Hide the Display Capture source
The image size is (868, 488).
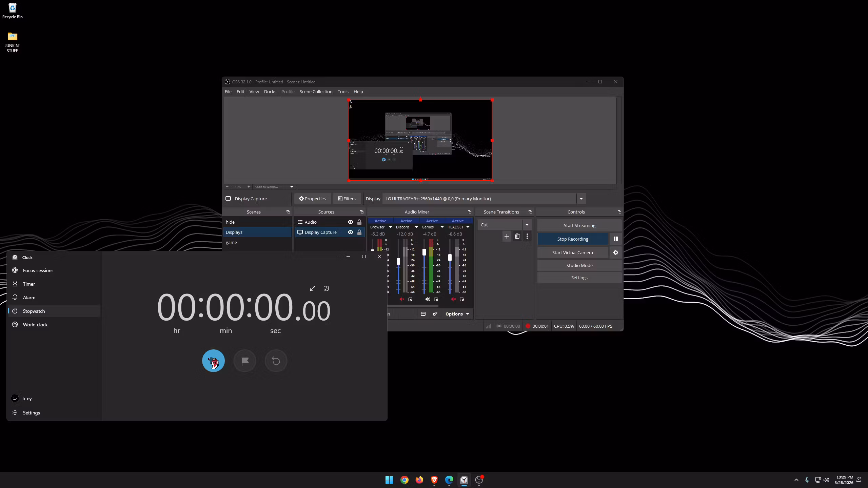pyautogui.click(x=351, y=232)
